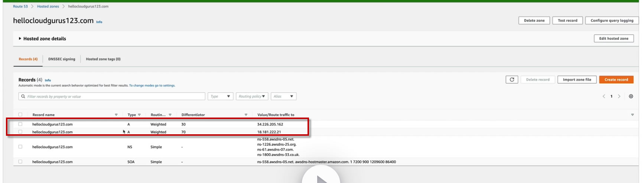Sort by Differentiator column arrow
644x183 pixels.
pos(246,115)
